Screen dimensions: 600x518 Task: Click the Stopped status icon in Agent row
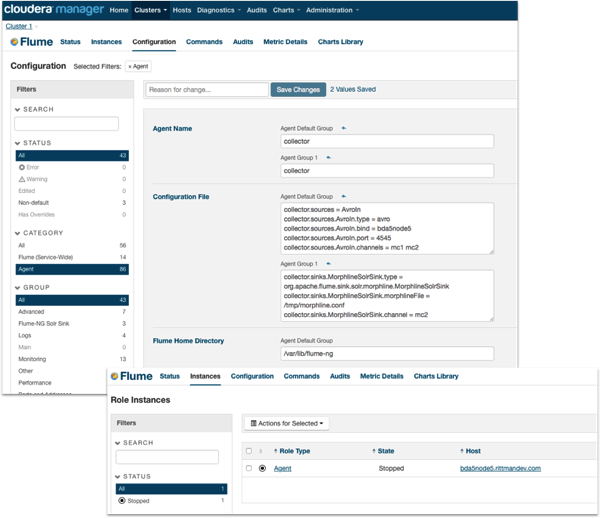point(262,468)
